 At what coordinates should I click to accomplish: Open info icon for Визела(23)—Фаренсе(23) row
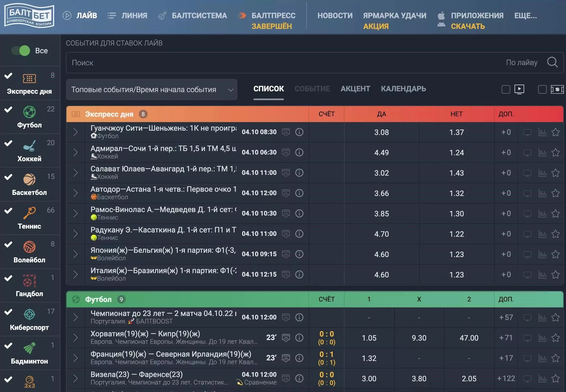click(299, 378)
